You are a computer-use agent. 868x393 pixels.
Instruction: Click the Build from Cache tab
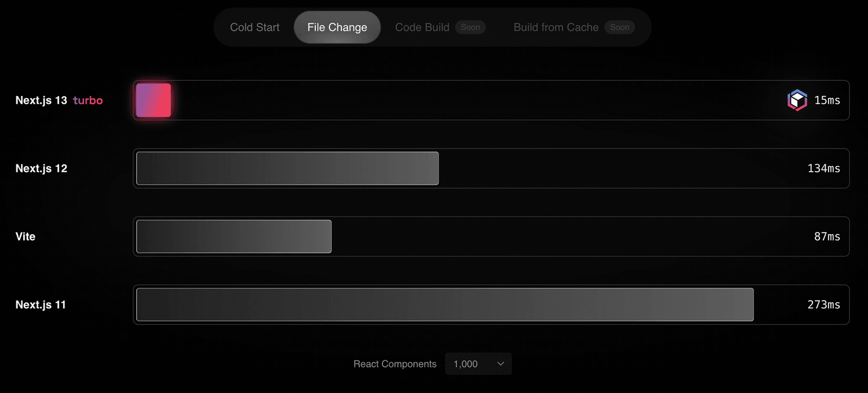[x=556, y=27]
